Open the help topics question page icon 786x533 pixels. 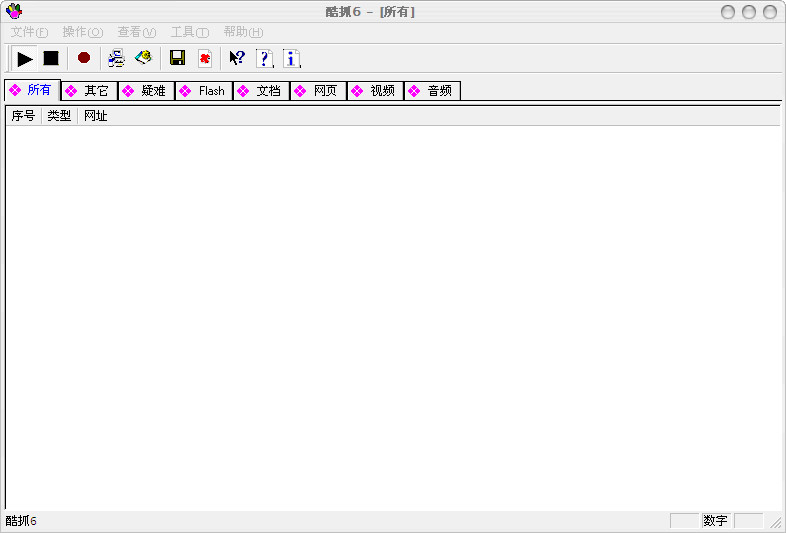264,58
